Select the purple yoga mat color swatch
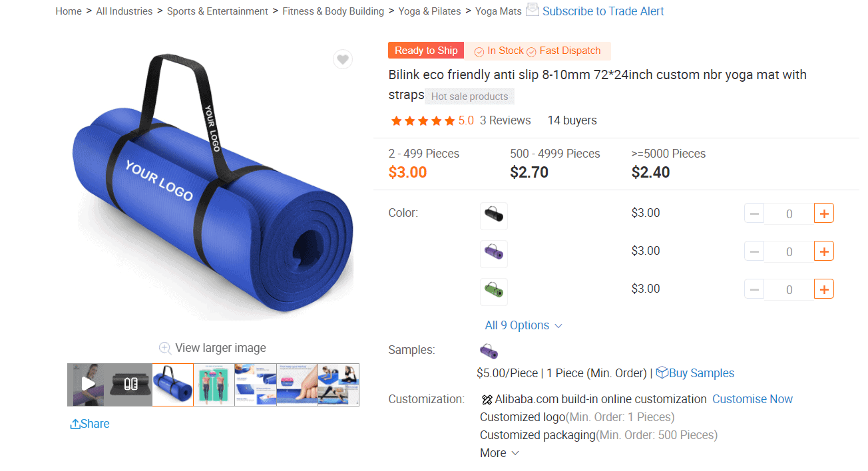This screenshot has width=868, height=471. click(493, 253)
